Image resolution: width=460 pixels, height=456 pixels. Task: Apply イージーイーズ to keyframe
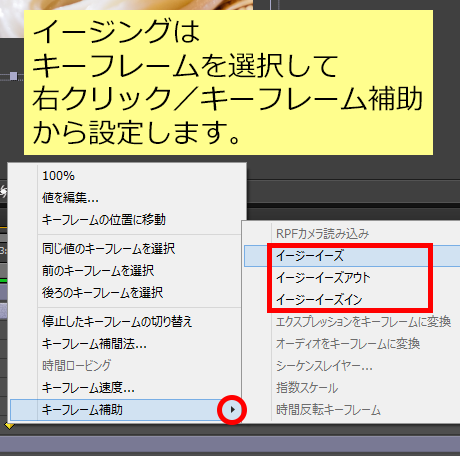pyautogui.click(x=352, y=256)
